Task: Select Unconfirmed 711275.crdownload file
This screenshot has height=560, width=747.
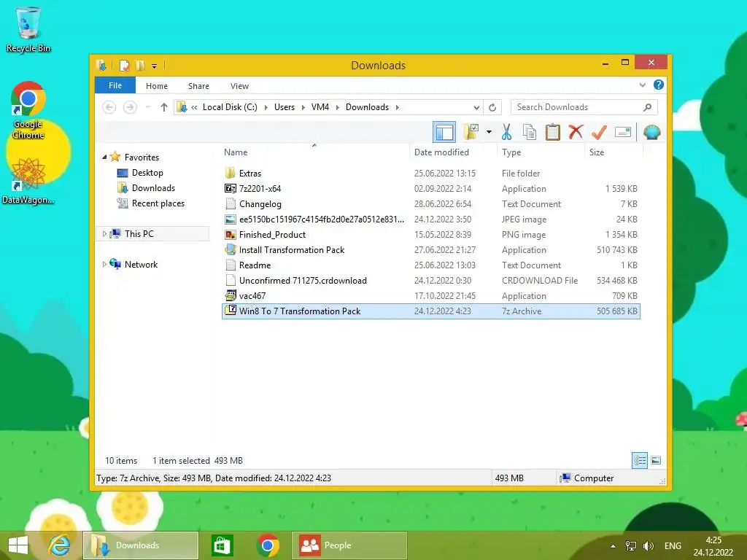Action: [x=430, y=281]
